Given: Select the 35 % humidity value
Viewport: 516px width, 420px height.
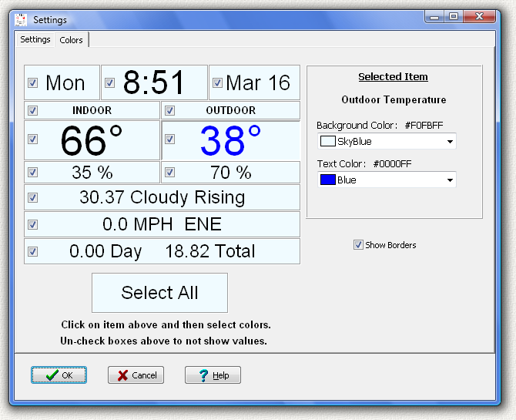Looking at the screenshot, I should 92,173.
